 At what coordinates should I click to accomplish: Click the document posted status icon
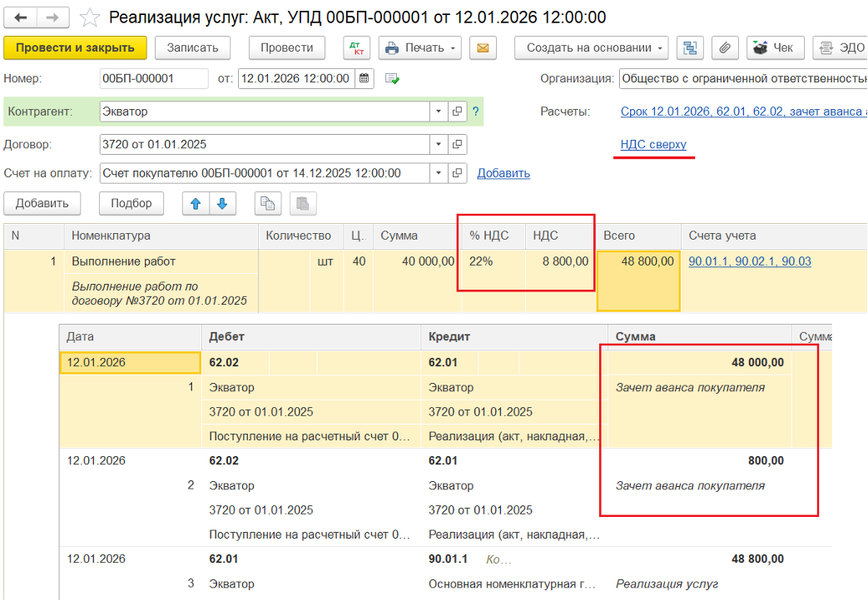[392, 79]
